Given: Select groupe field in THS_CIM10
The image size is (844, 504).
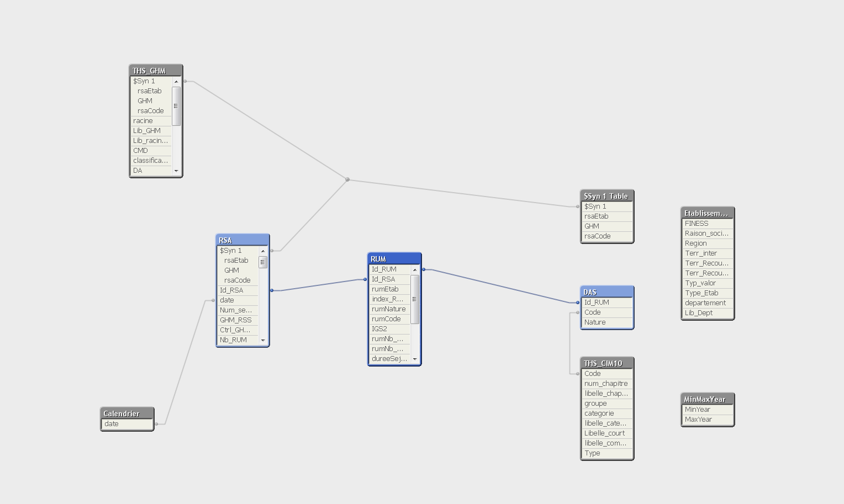Looking at the screenshot, I should (x=607, y=404).
